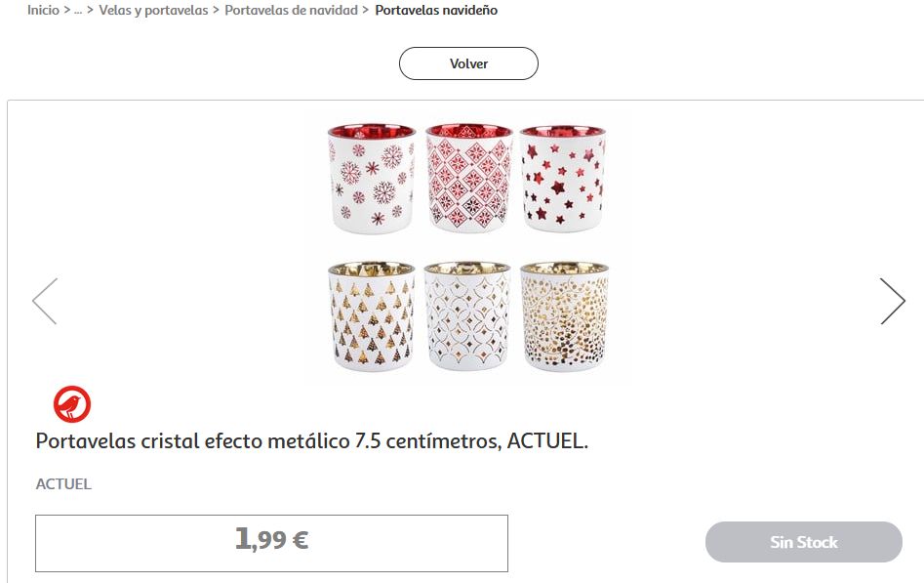This screenshot has width=924, height=583.
Task: Expand the collapsed "..." breadcrumb
Action: coord(78,10)
